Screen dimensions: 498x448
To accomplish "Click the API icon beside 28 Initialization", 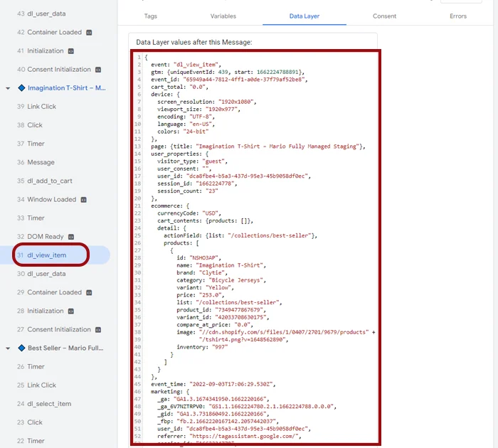I will (71, 311).
